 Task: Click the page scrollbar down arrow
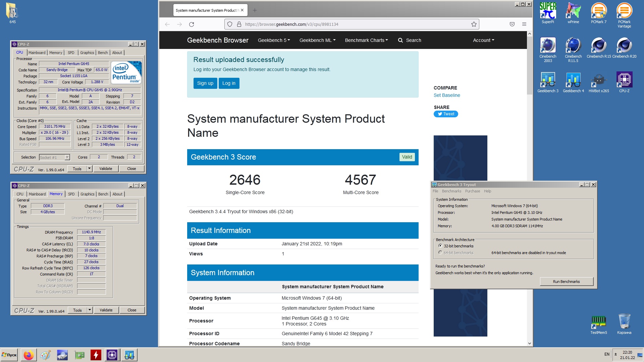[x=530, y=343]
